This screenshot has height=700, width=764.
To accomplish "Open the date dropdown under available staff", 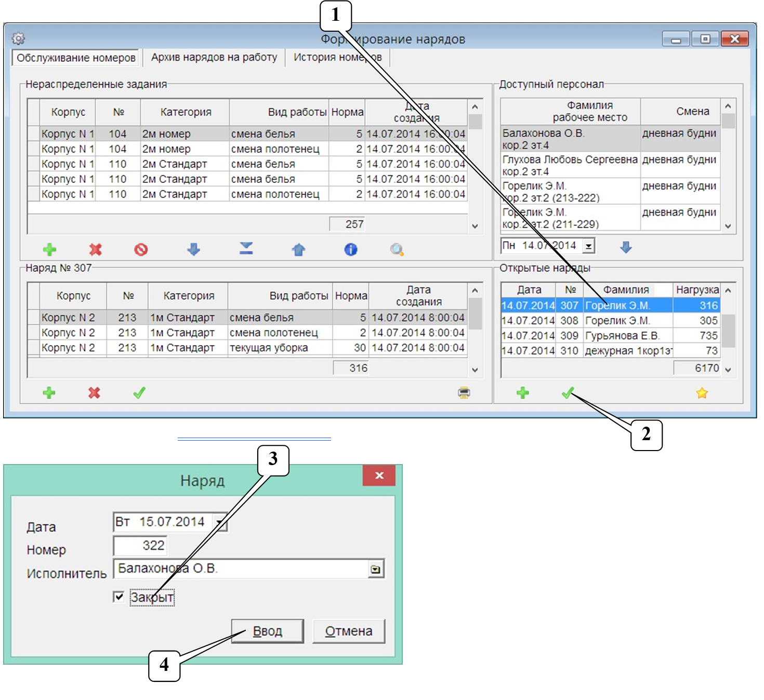I will point(588,246).
